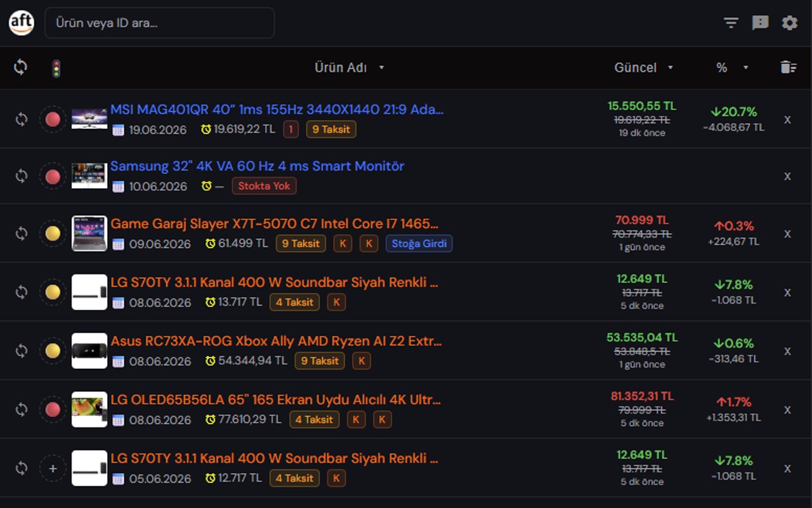
Task: Refresh the Samsung 32" Smart Monitör row
Action: point(22,176)
